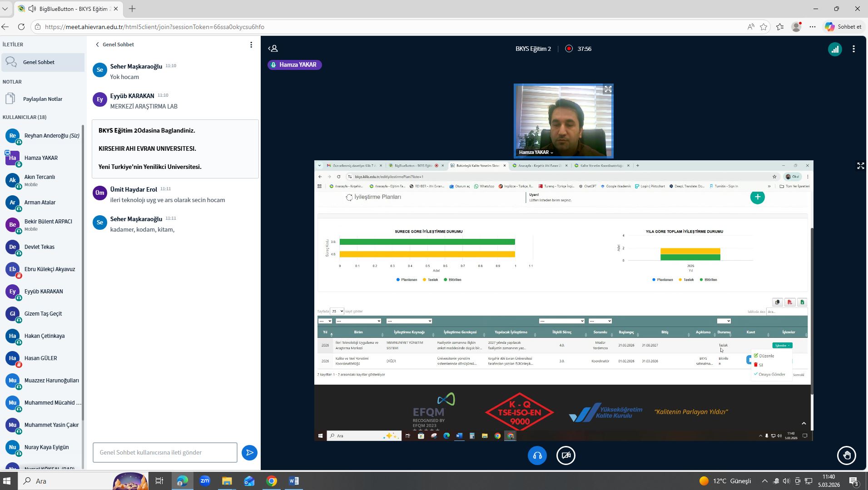Image resolution: width=868 pixels, height=490 pixels.
Task: Refresh the meeting page
Action: (21, 27)
